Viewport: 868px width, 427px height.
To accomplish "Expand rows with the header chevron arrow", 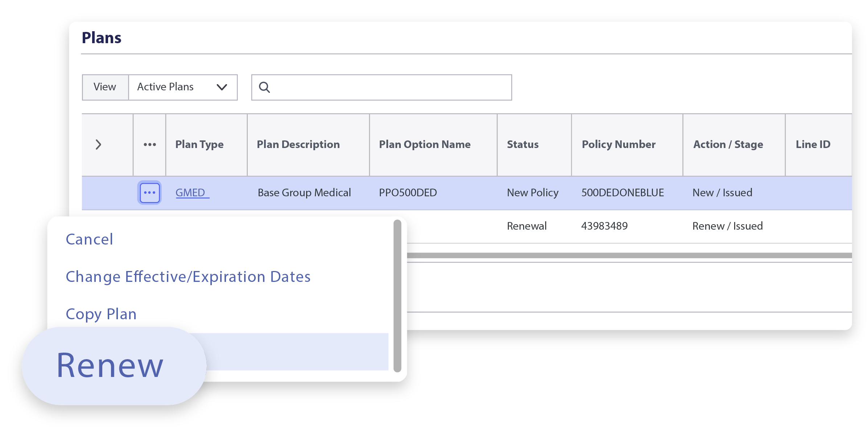I will (x=98, y=144).
